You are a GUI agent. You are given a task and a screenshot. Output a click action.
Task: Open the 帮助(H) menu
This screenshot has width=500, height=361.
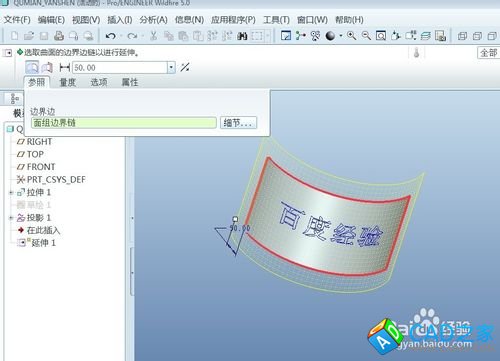349,20
